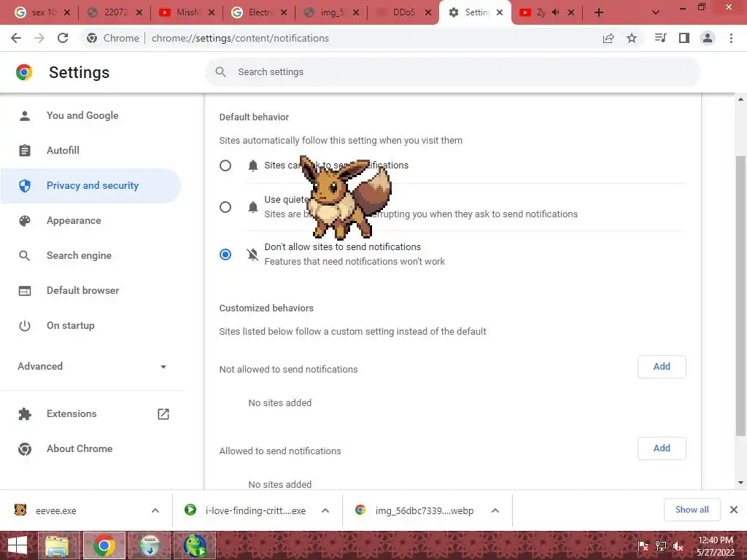Open On startup settings
Image resolution: width=747 pixels, height=560 pixels.
pyautogui.click(x=90, y=326)
